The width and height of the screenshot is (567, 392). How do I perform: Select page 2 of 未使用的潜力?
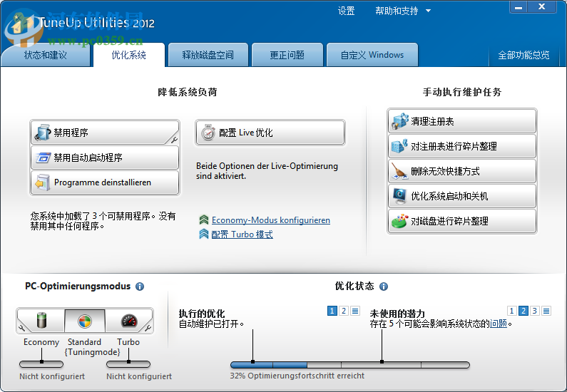point(523,311)
